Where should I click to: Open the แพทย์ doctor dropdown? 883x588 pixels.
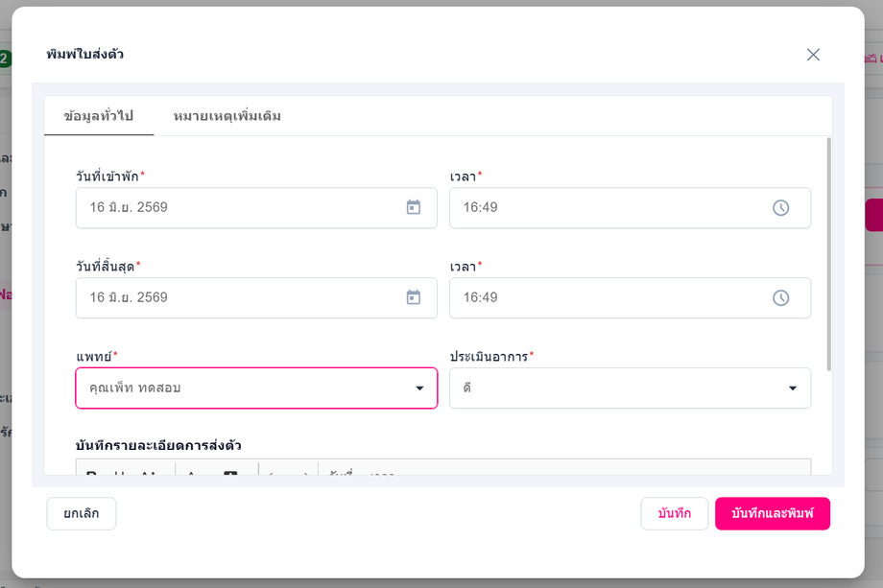tap(256, 388)
